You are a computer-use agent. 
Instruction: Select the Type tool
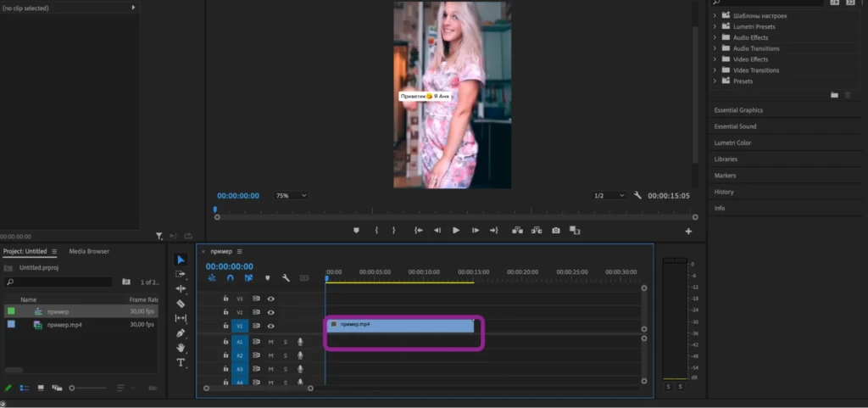point(181,362)
